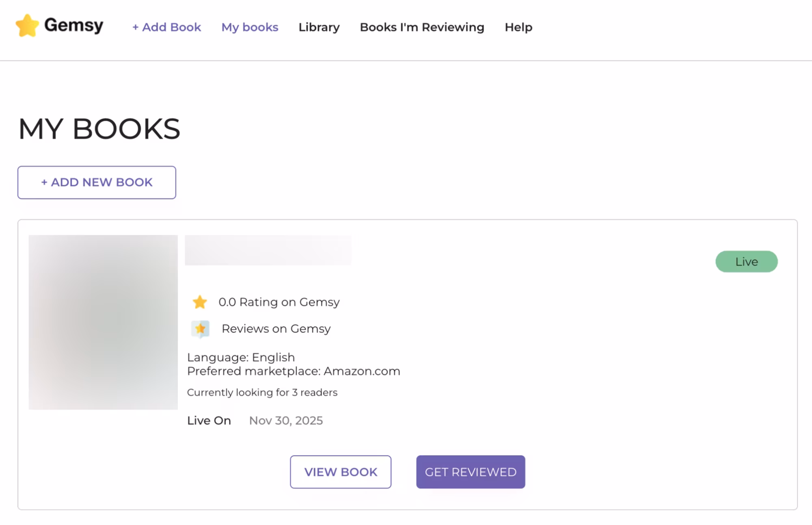Click the 0.0 Rating on Gemsy text

[279, 302]
